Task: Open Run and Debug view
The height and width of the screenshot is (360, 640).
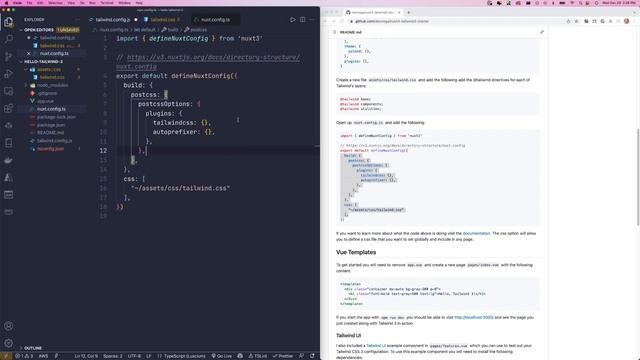Action: [9, 73]
